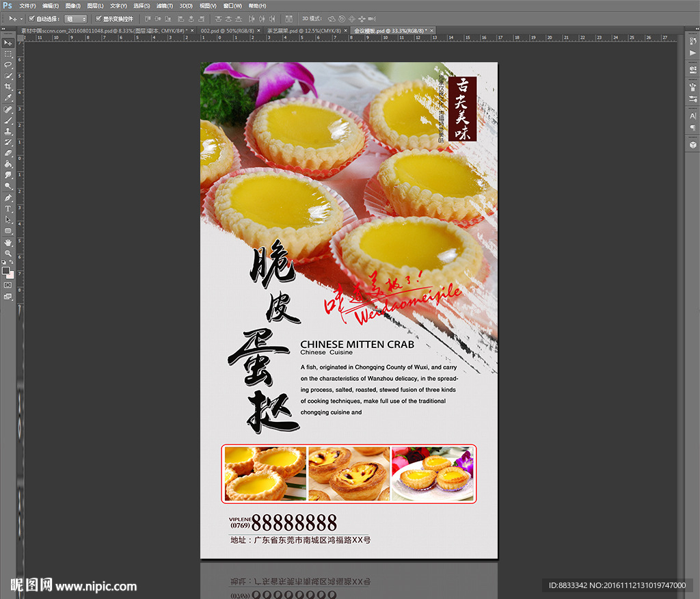Open the 3D panel cube icon
The width and height of the screenshot is (700, 599).
[693, 145]
